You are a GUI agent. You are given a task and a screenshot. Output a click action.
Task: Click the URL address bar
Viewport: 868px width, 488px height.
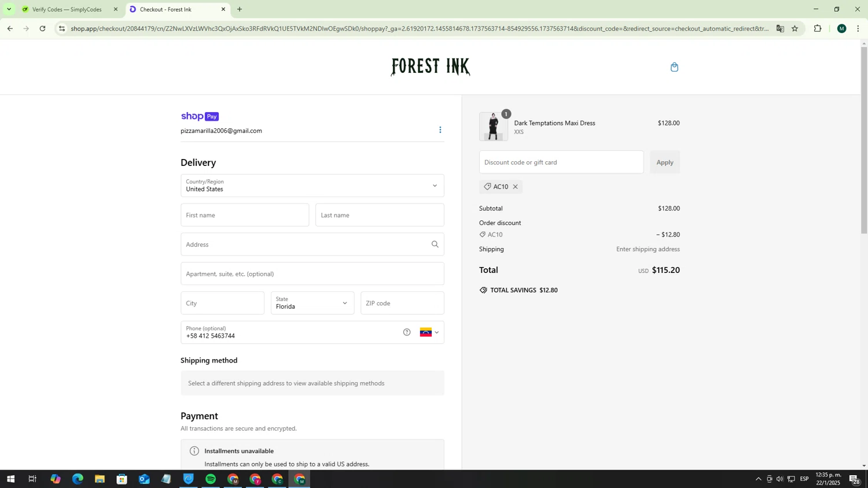pyautogui.click(x=420, y=28)
